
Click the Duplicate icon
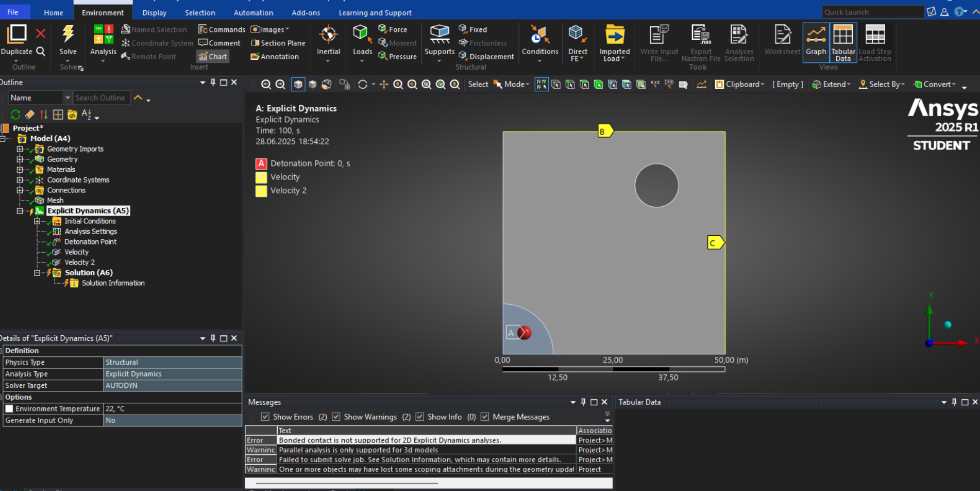pyautogui.click(x=16, y=35)
